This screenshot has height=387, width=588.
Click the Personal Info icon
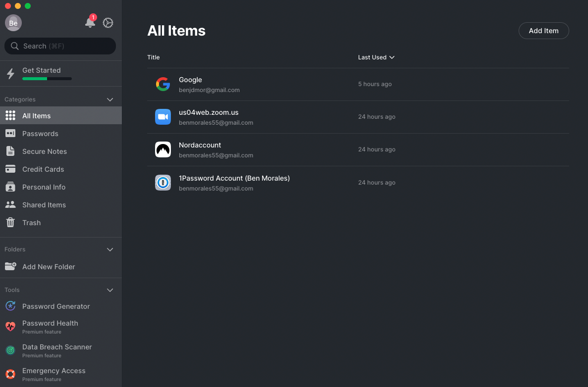[x=10, y=187]
